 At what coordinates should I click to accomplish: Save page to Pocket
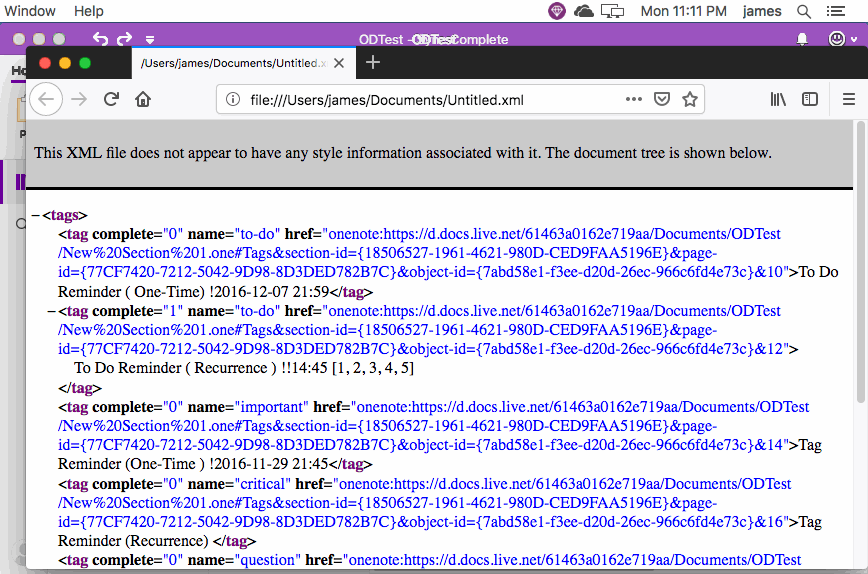coord(662,99)
